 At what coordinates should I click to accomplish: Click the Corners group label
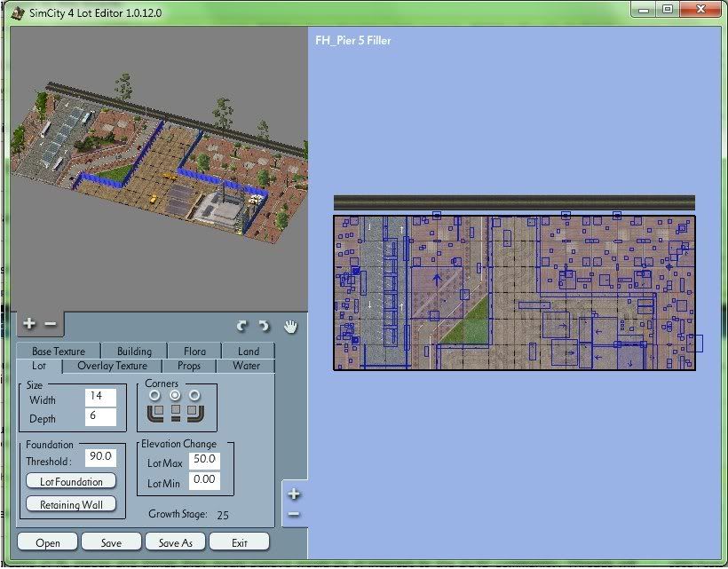162,383
